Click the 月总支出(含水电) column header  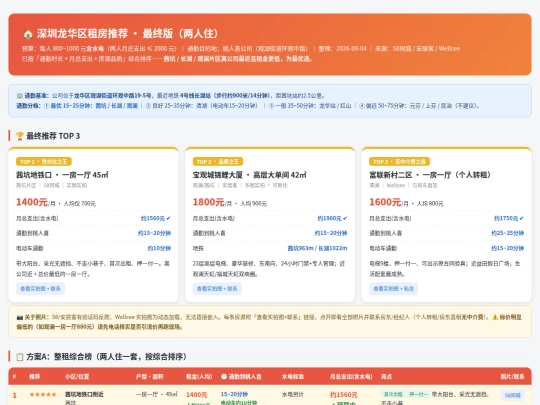pos(351,376)
